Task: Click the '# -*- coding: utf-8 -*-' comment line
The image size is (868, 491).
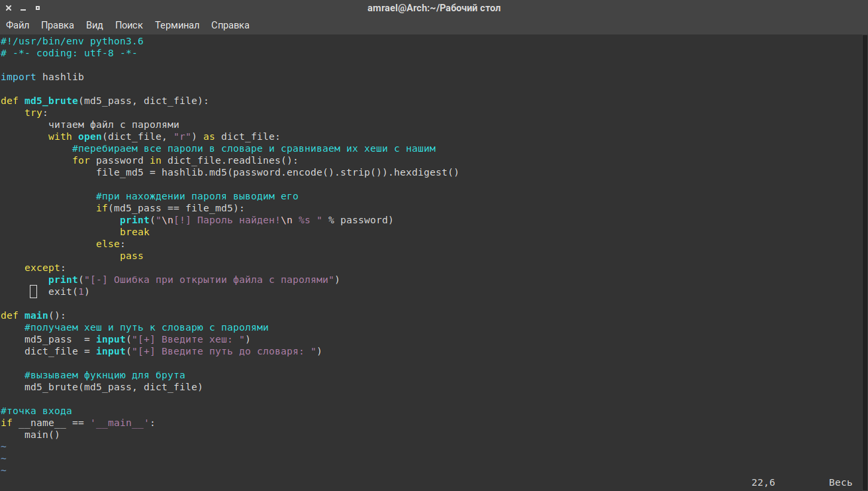Action: point(69,53)
